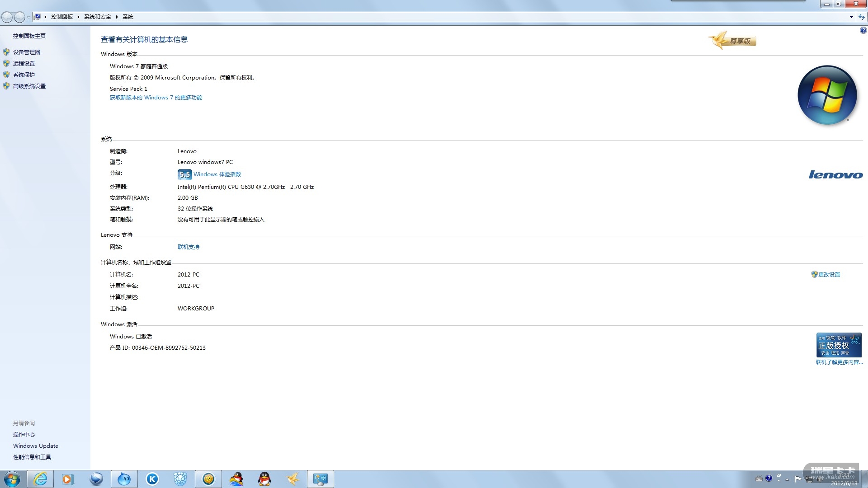The image size is (868, 488).
Task: Click the blue K icon in the taskbar
Action: [x=152, y=479]
